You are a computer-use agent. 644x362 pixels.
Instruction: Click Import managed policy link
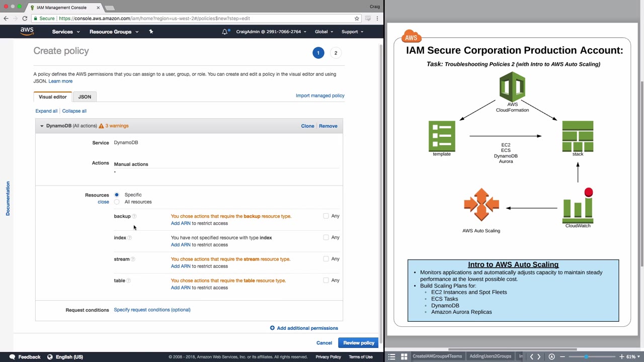click(x=320, y=96)
